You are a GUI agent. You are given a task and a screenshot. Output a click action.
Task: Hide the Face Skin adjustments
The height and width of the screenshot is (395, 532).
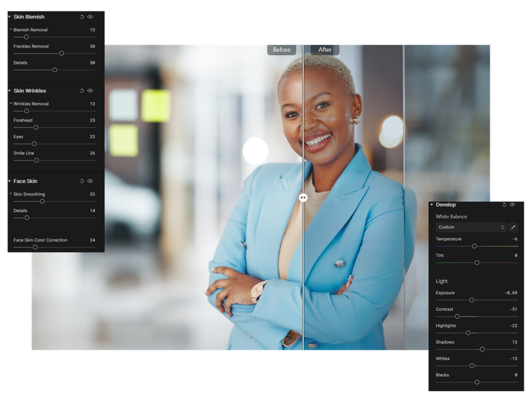[90, 181]
